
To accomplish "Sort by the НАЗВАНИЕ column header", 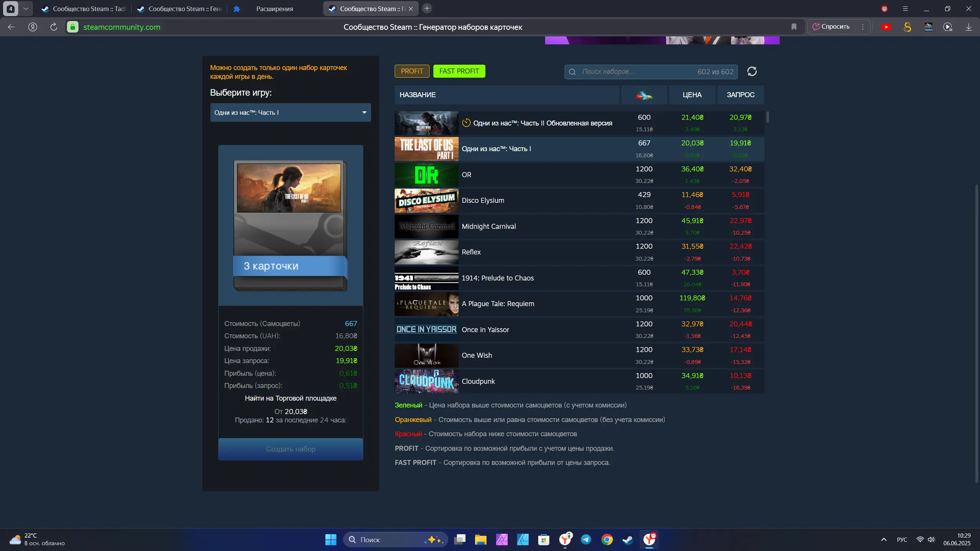I will coord(507,95).
